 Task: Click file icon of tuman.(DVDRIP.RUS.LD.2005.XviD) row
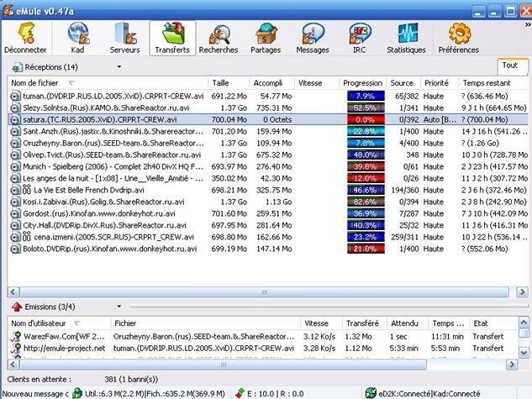[x=15, y=97]
